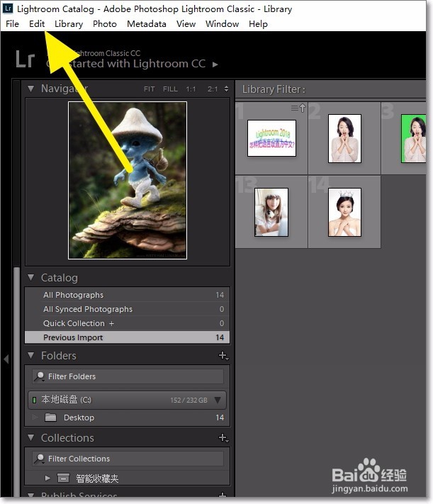Click the 152 / 232 GB disk space value
This screenshot has height=504, width=433.
tap(189, 401)
